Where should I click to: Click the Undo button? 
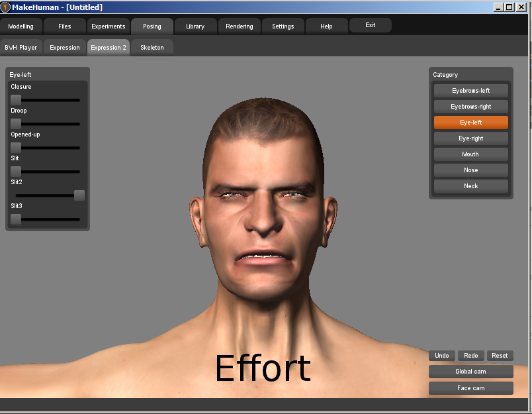point(442,356)
